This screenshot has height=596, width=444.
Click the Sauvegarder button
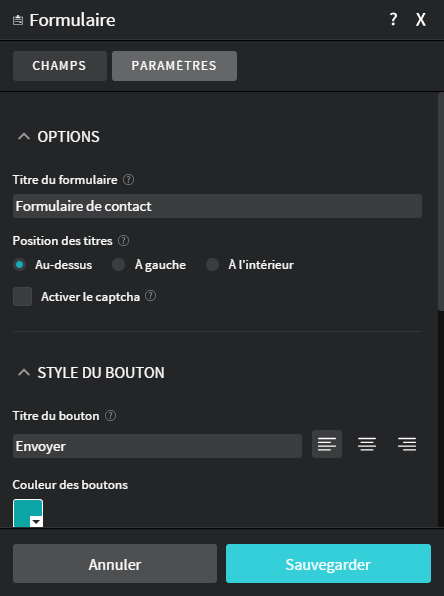tap(328, 563)
